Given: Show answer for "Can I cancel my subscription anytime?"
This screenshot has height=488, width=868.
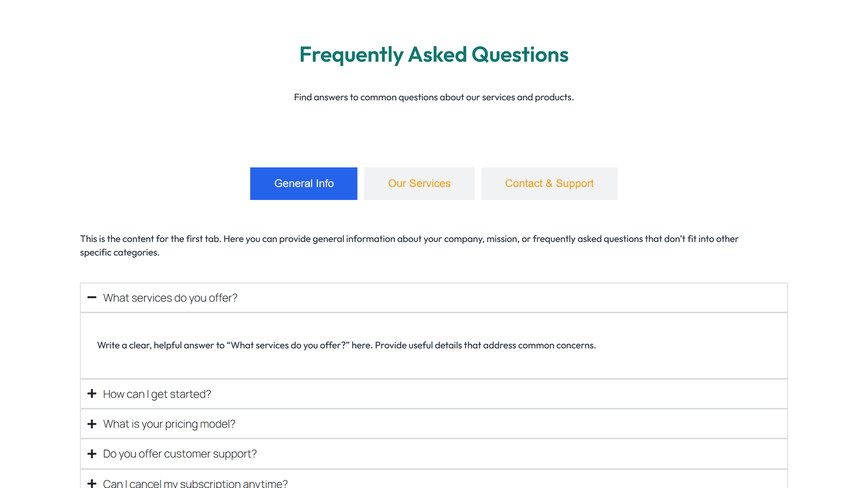Looking at the screenshot, I should pyautogui.click(x=195, y=483).
